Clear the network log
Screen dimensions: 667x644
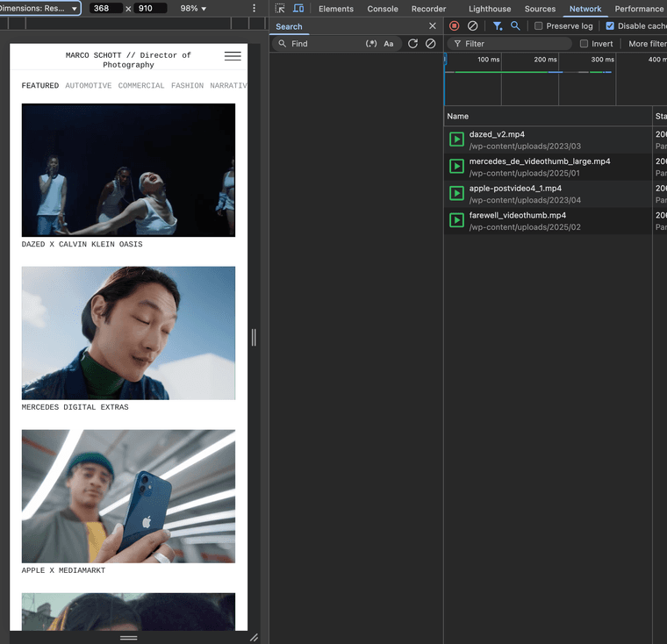coord(472,26)
